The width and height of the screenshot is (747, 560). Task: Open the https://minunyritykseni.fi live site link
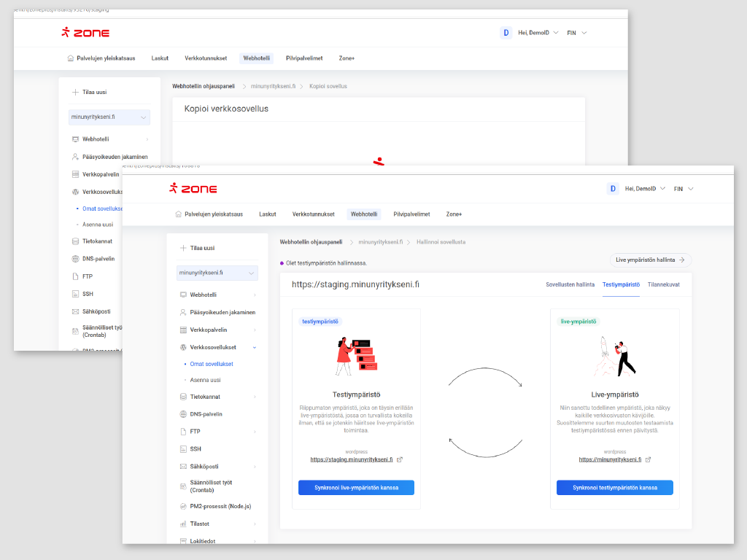[x=610, y=459]
